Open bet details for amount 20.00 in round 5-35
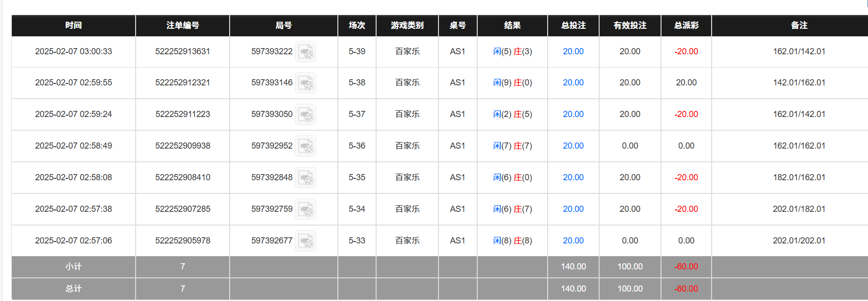 [573, 177]
